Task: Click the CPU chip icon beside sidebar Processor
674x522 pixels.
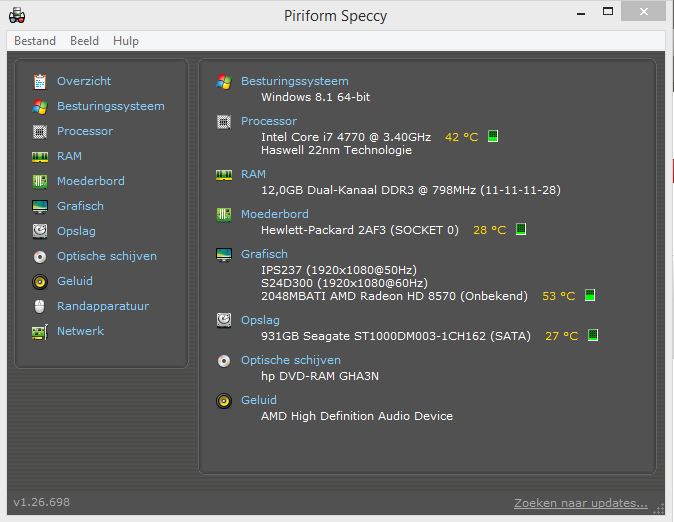Action: point(40,132)
